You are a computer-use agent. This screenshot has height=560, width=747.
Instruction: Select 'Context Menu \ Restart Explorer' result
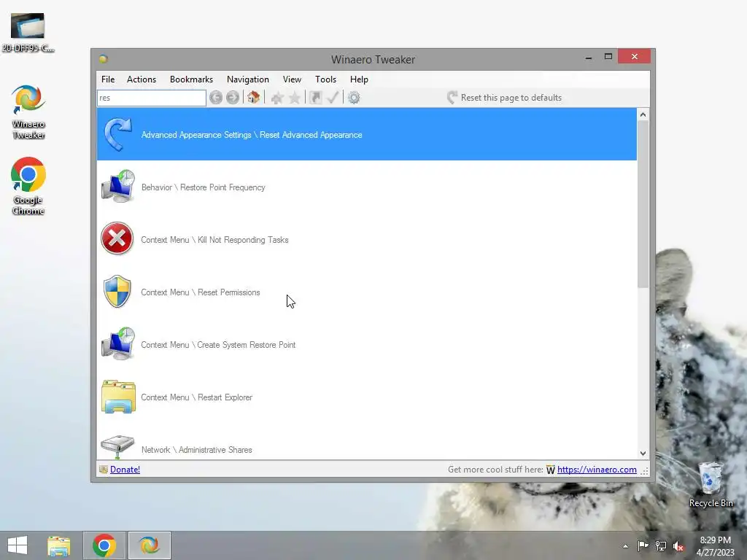coord(367,397)
